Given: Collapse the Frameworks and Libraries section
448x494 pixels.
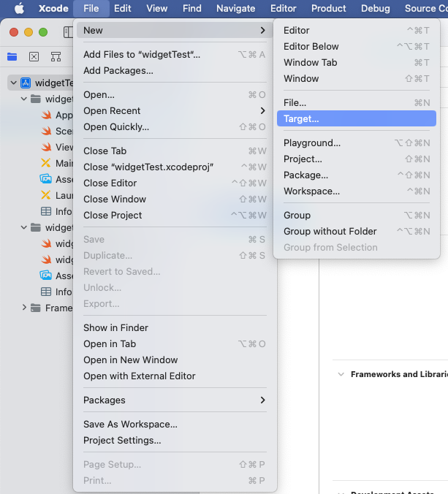Looking at the screenshot, I should [341, 374].
